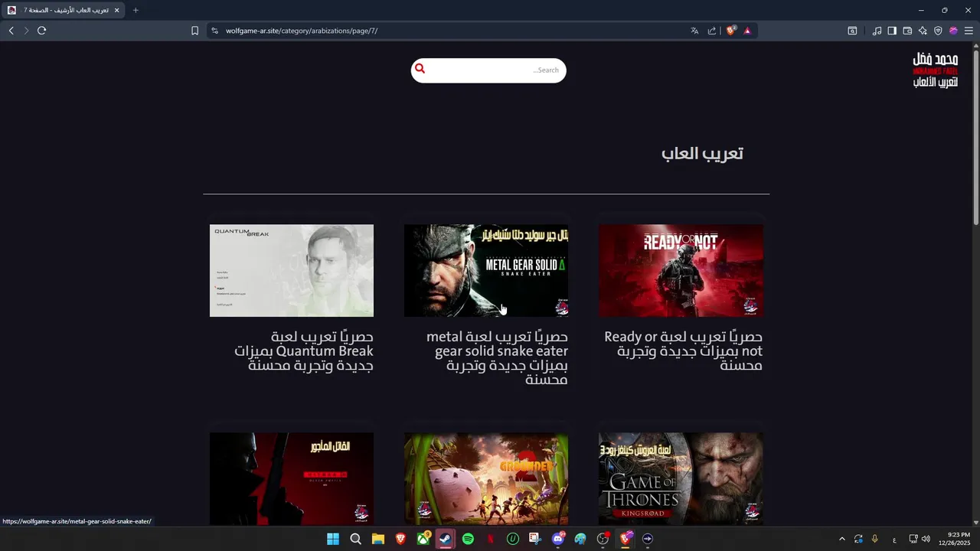Screen dimensions: 980x551
Task: Open Brave Rewards triangle icon
Action: pos(747,31)
